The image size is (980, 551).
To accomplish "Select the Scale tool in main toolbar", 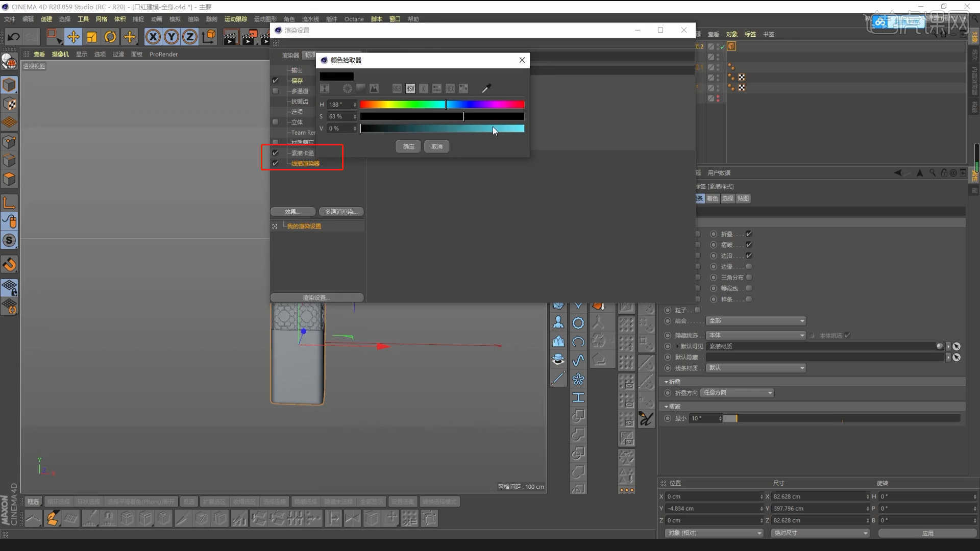I will 92,37.
